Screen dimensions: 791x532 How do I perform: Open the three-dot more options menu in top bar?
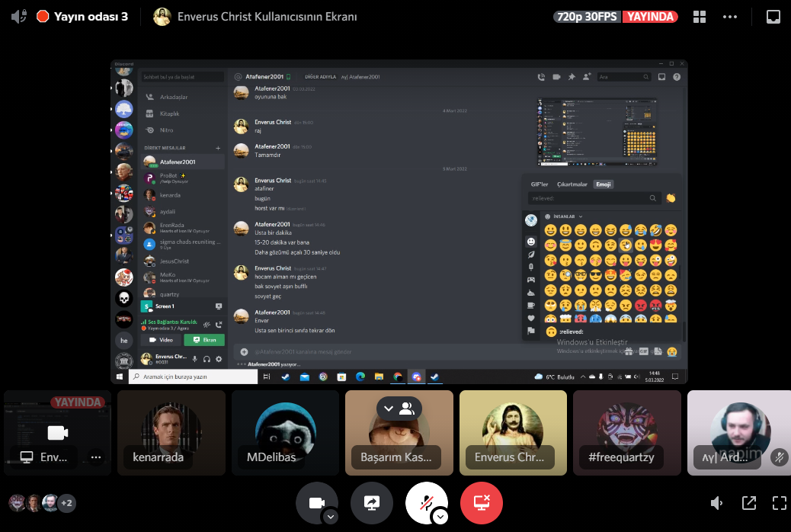(x=729, y=17)
